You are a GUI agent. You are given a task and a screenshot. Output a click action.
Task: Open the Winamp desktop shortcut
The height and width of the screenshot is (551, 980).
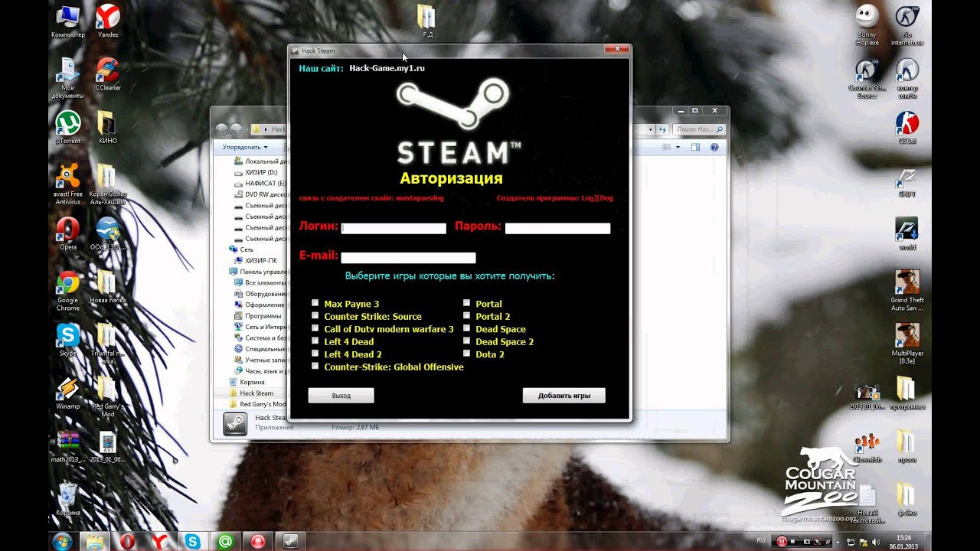pyautogui.click(x=67, y=393)
